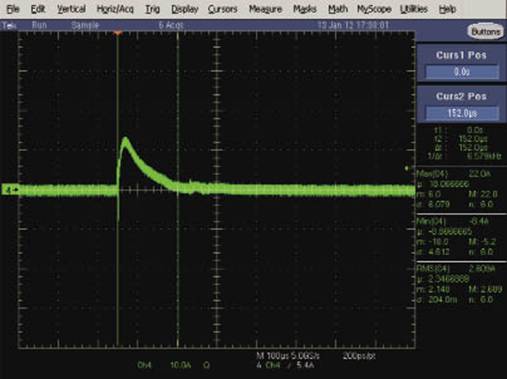Open the Display menu
This screenshot has height=379, width=507.
(185, 9)
